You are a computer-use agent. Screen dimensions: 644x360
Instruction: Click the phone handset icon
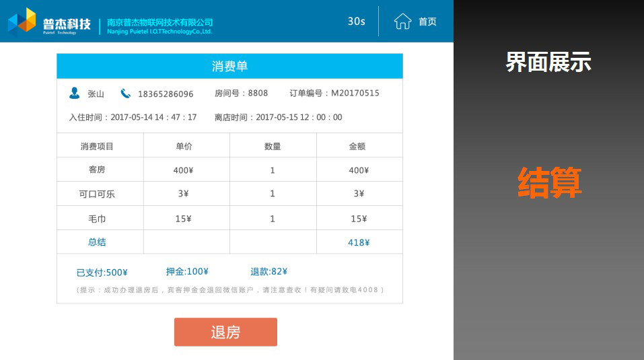coord(126,94)
